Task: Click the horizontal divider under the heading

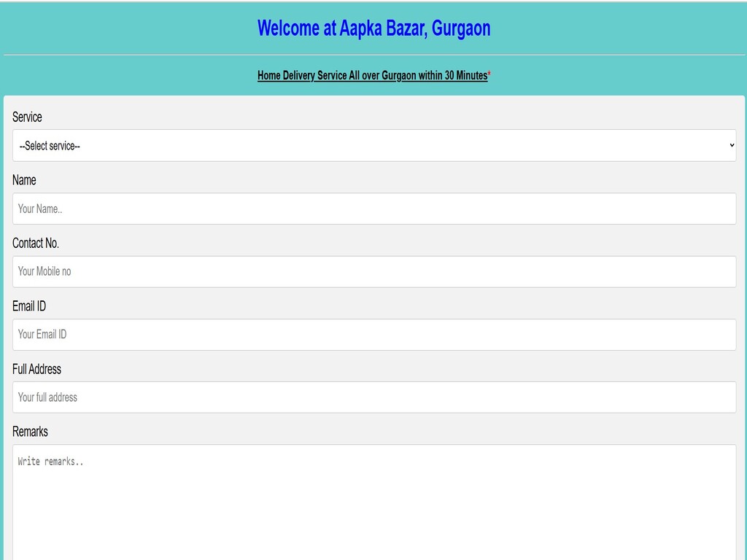Action: point(373,55)
